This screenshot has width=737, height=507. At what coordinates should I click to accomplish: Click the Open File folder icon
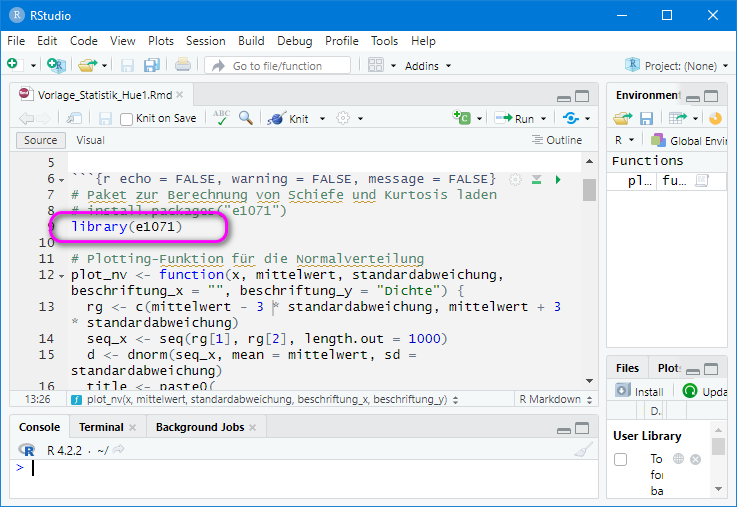(87, 65)
